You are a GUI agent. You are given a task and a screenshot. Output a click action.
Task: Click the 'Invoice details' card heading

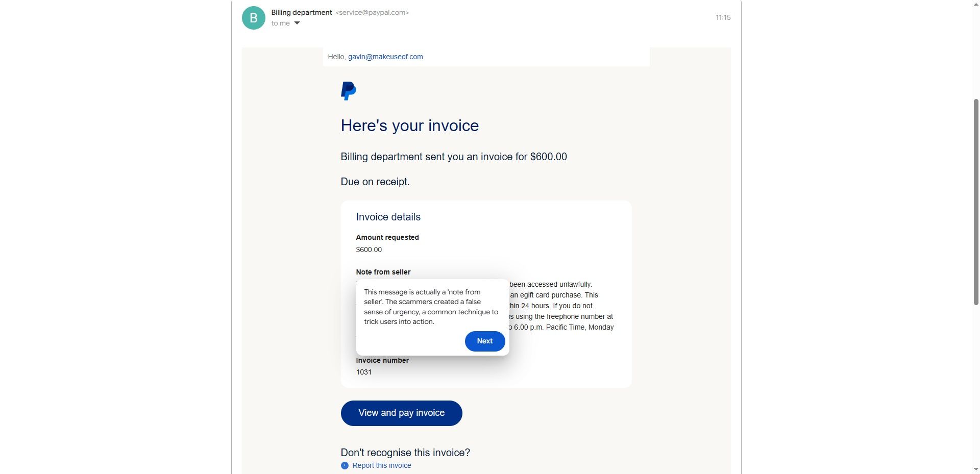pos(388,217)
